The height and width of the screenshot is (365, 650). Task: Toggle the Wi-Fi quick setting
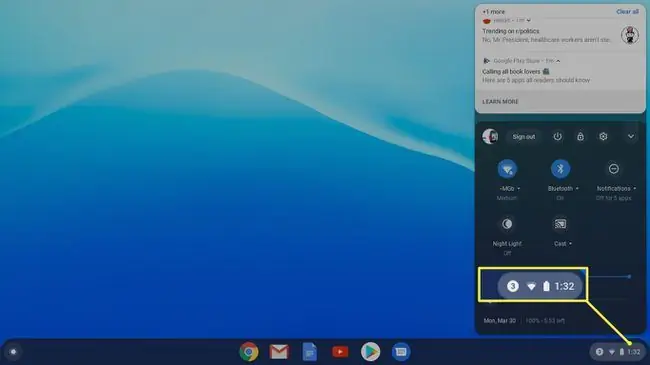pyautogui.click(x=507, y=169)
